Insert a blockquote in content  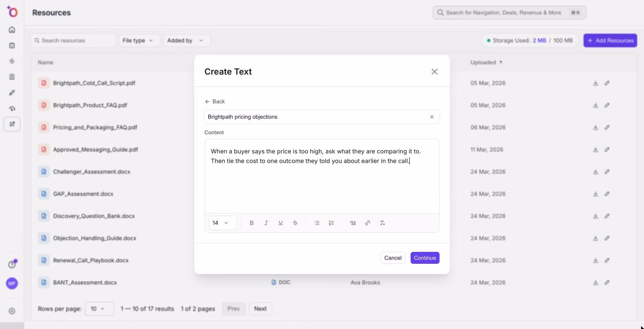coord(353,223)
